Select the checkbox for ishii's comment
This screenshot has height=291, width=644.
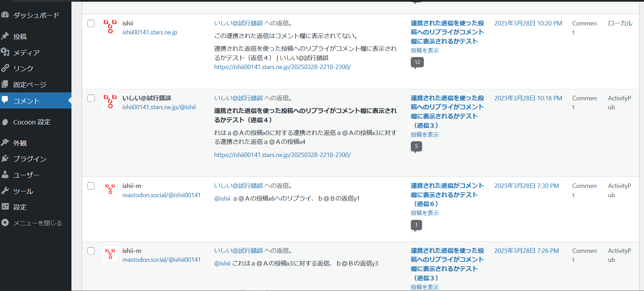[x=91, y=23]
